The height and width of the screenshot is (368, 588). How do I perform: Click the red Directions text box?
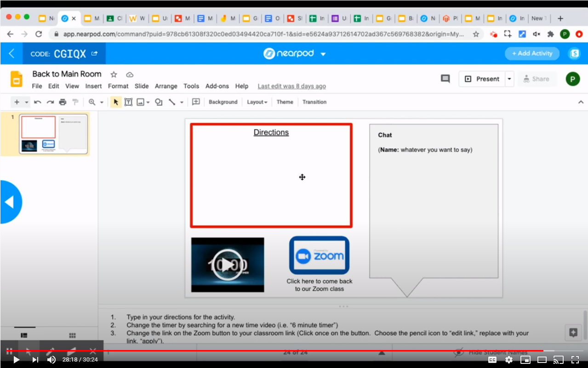click(271, 176)
